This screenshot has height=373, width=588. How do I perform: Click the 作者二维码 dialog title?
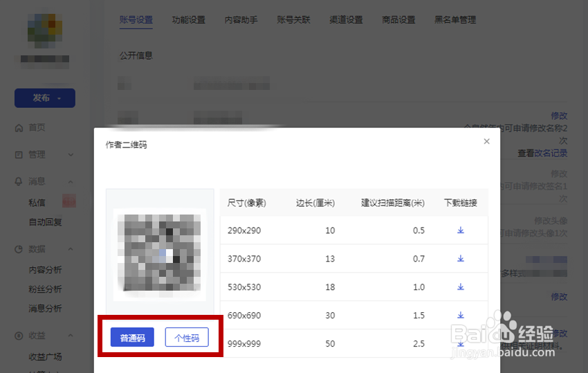click(x=127, y=145)
